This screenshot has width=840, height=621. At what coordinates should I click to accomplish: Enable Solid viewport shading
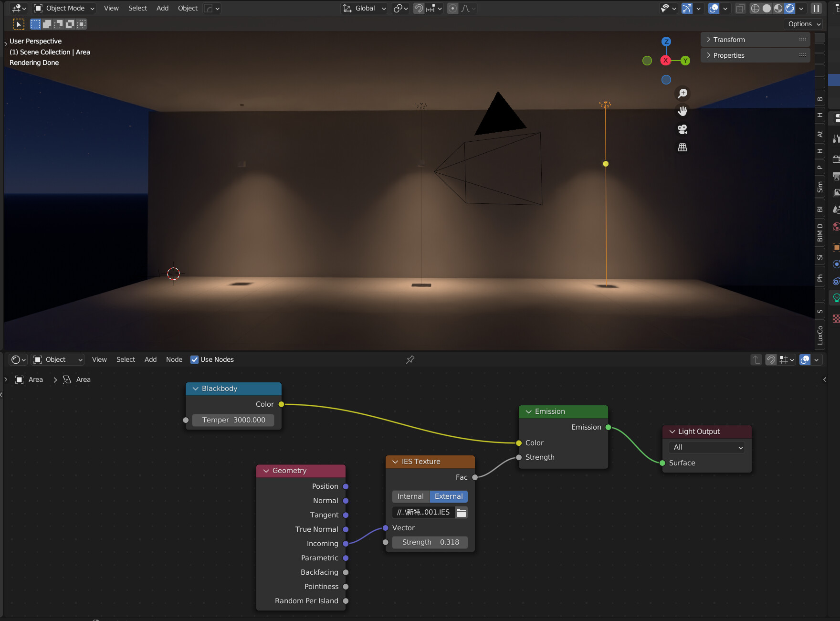[x=767, y=8]
